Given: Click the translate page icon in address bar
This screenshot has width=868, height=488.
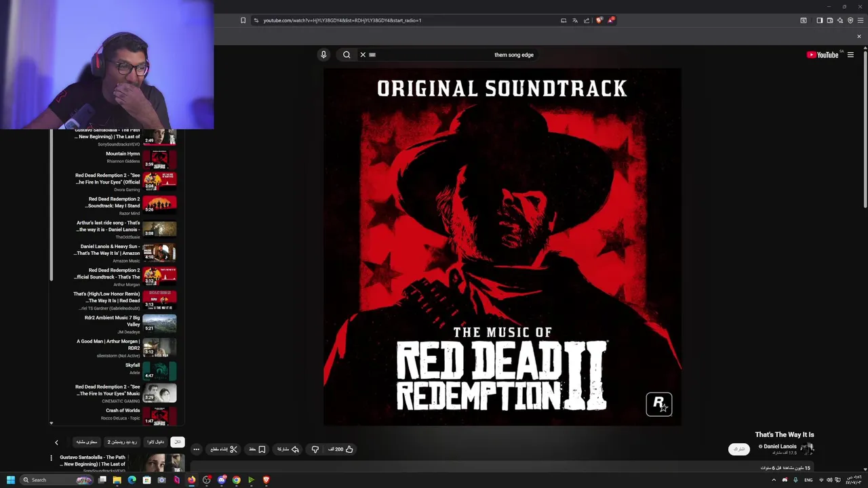Looking at the screenshot, I should [x=575, y=20].
